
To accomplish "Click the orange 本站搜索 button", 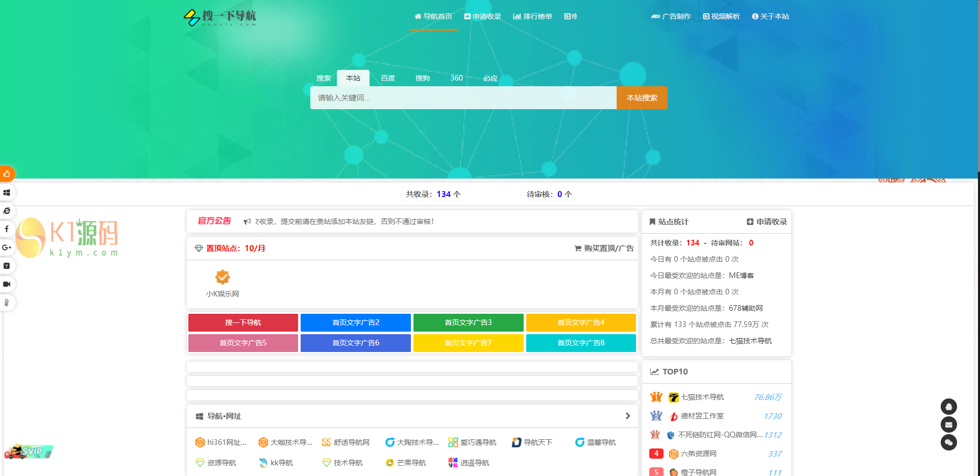I will [x=642, y=98].
